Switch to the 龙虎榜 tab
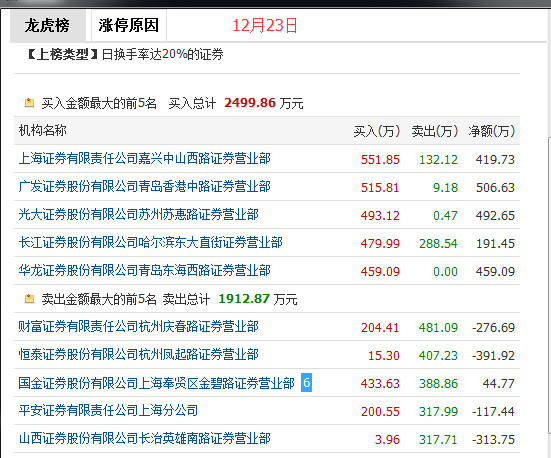 [47, 26]
